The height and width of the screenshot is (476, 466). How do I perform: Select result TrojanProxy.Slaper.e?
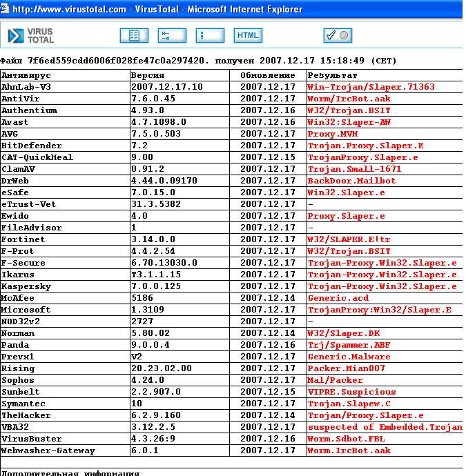point(362,157)
